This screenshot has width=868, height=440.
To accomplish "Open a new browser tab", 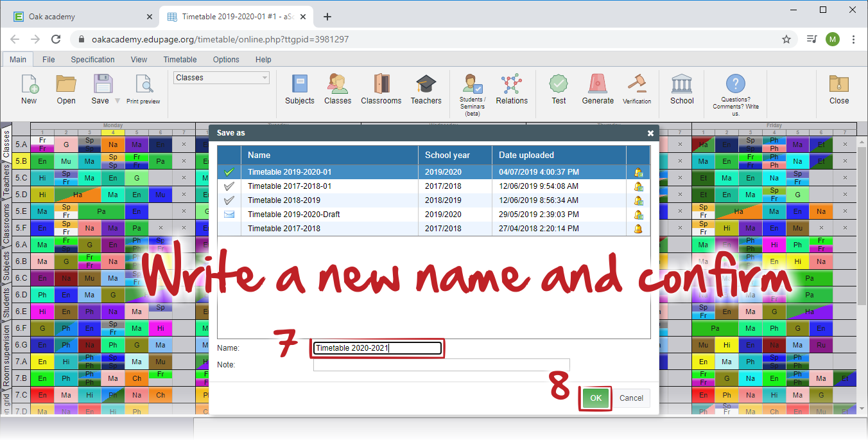I will 327,17.
